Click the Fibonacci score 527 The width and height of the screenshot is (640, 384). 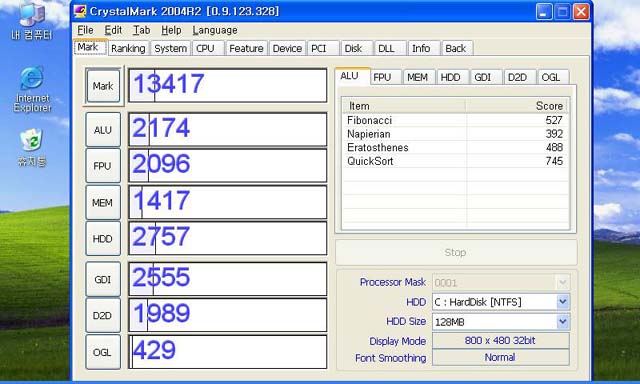point(554,120)
